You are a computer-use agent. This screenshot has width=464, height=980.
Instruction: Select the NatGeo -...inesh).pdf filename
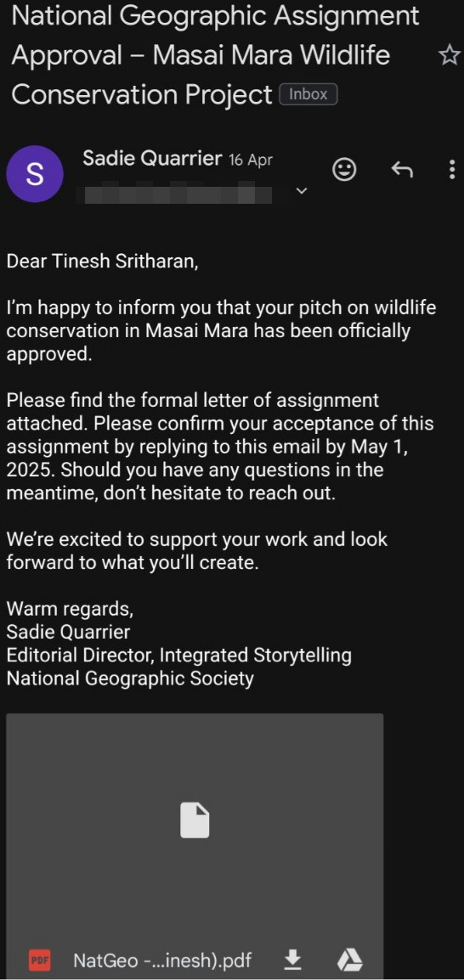[162, 960]
